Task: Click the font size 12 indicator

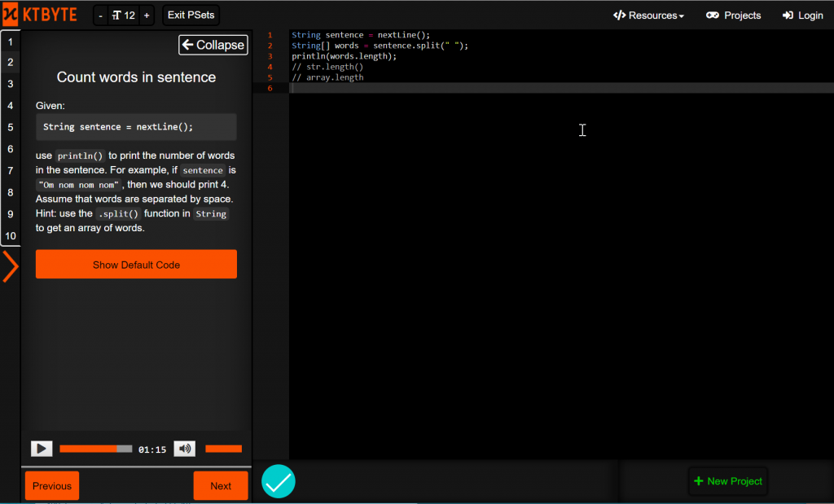Action: [123, 15]
